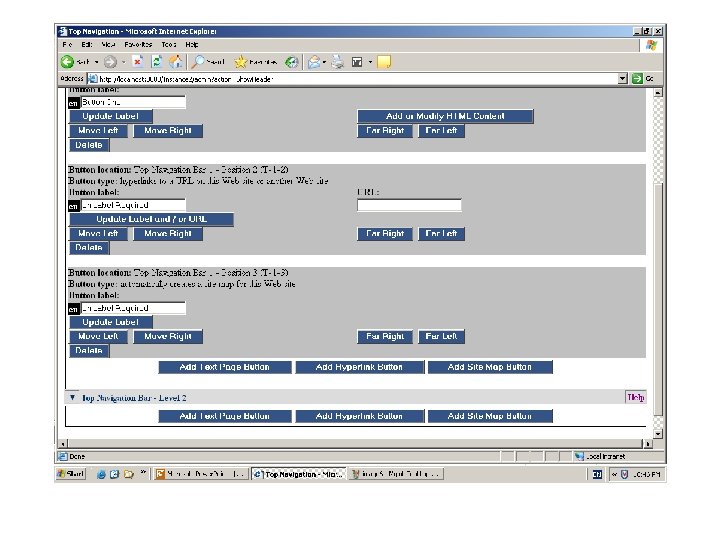Click the yellow note icon in toolbar
Screen dimensions: 720x540
(x=384, y=62)
